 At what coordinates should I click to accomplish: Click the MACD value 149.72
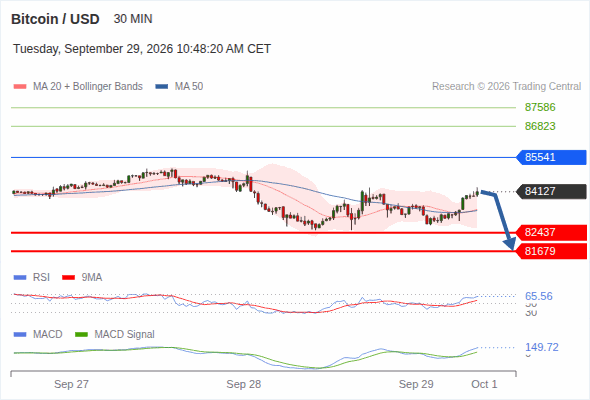[542, 347]
